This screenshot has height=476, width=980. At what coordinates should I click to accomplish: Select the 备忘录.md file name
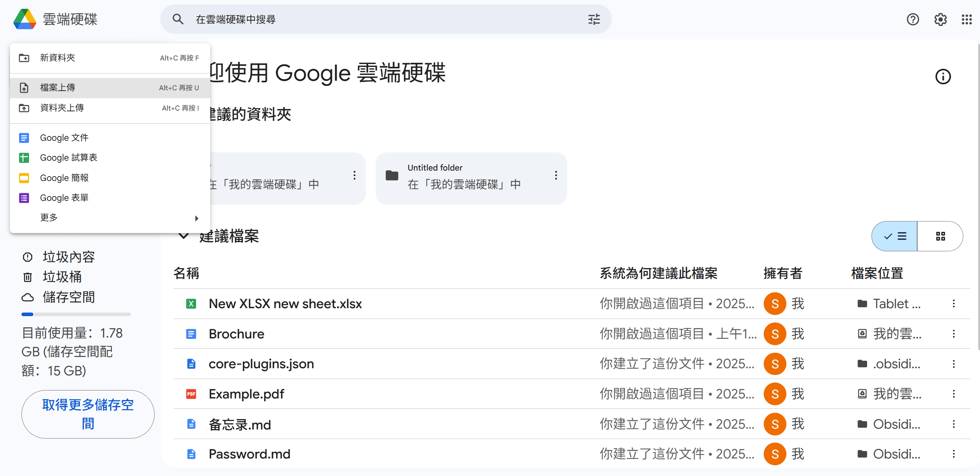coord(240,424)
